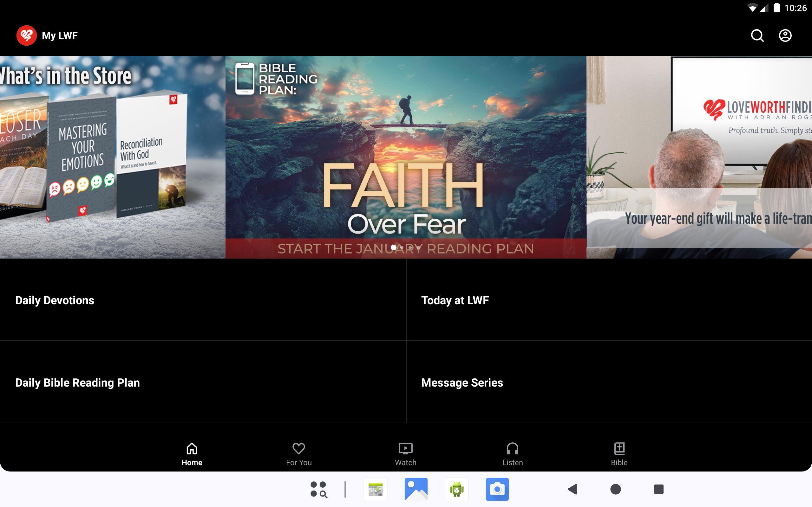Open the Watch tab
812x507 pixels.
(x=405, y=454)
